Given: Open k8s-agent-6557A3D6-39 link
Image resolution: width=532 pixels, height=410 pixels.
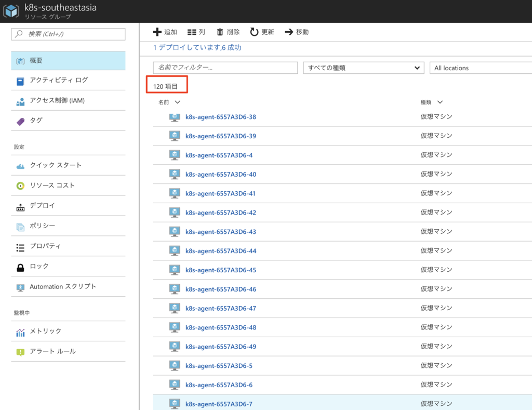Looking at the screenshot, I should coord(220,136).
